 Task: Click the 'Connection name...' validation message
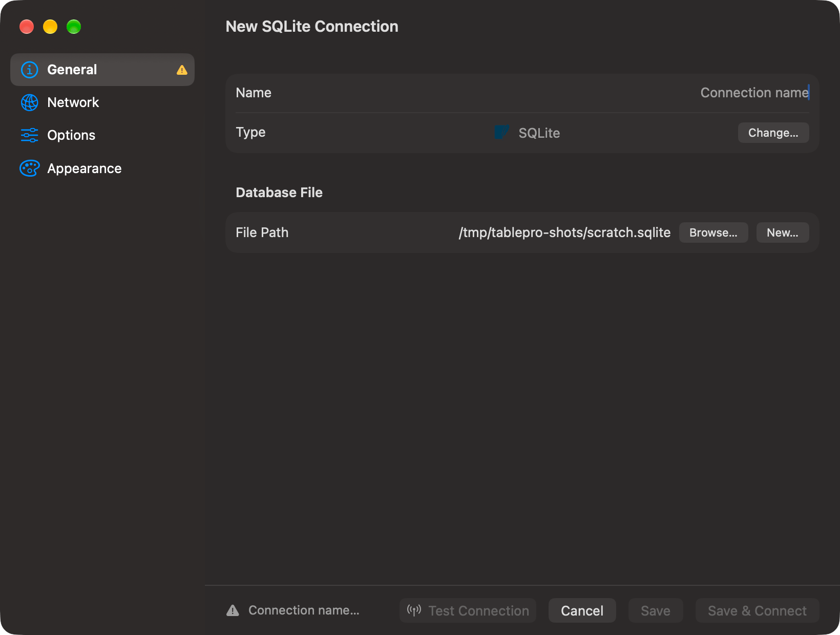pyautogui.click(x=304, y=610)
